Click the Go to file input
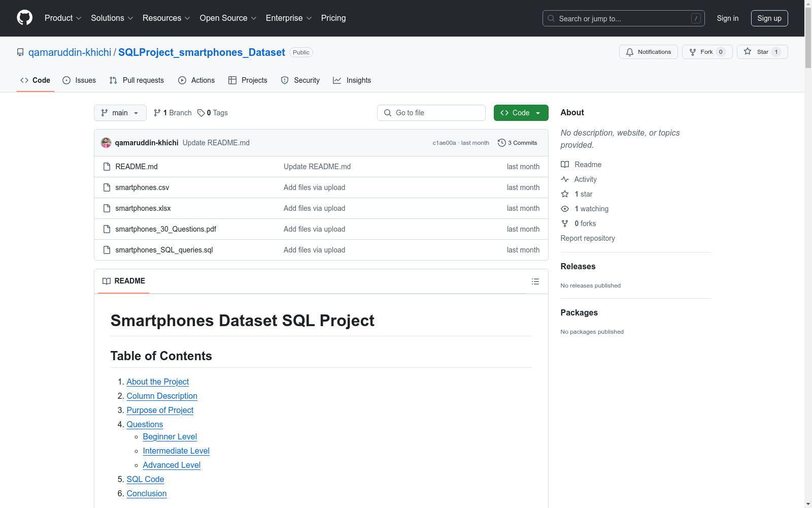 431,113
